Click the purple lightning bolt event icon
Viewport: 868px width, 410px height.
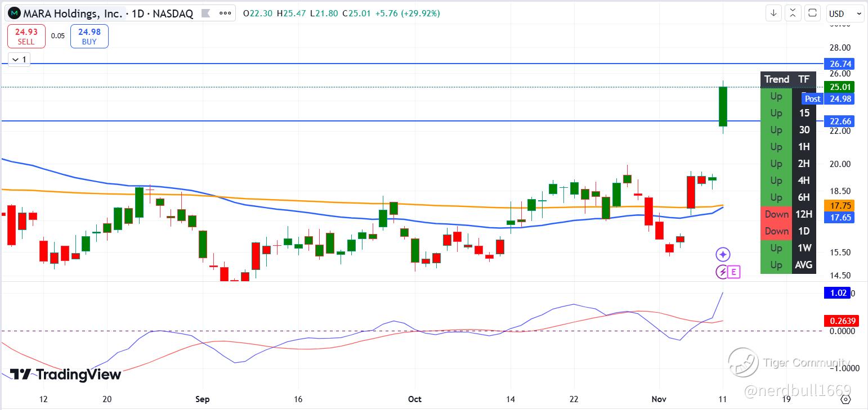pos(722,272)
